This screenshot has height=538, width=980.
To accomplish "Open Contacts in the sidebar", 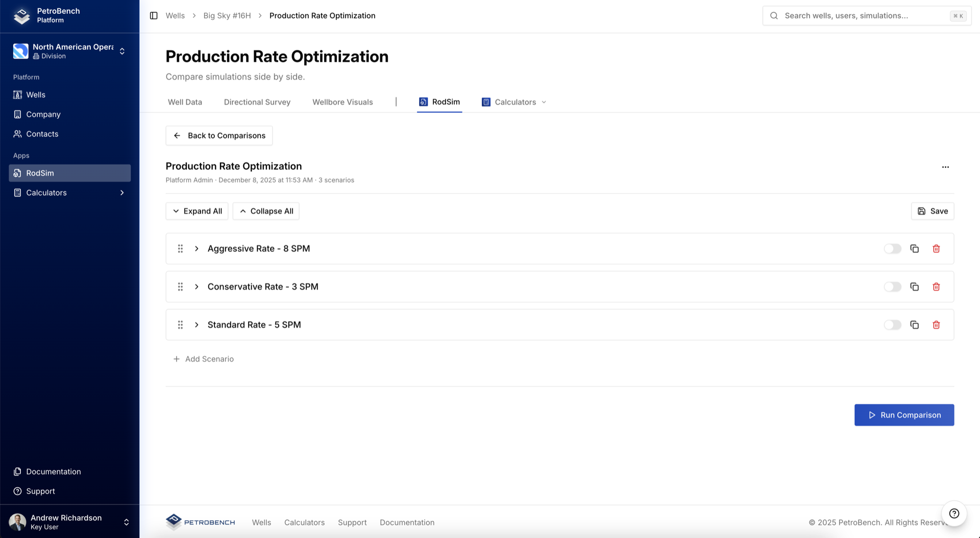I will (x=70, y=134).
